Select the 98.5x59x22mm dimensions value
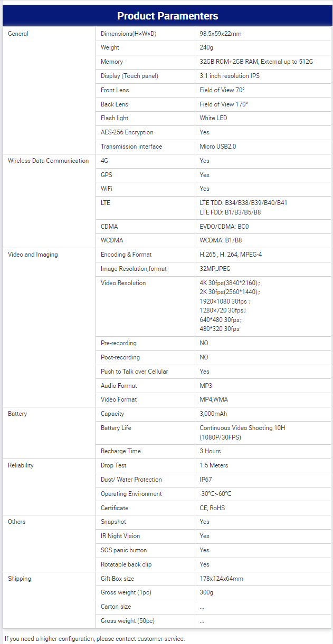This screenshot has height=644, width=333. pos(221,34)
